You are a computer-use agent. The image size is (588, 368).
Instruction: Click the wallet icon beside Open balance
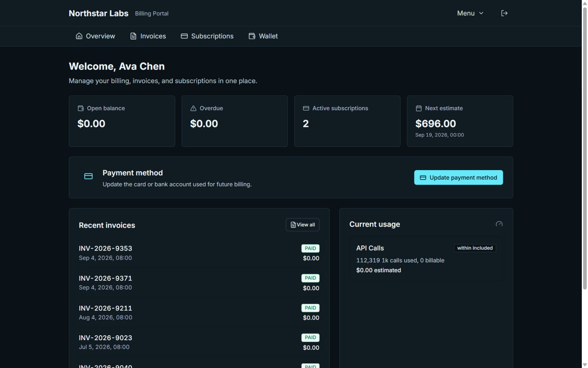[x=80, y=108]
